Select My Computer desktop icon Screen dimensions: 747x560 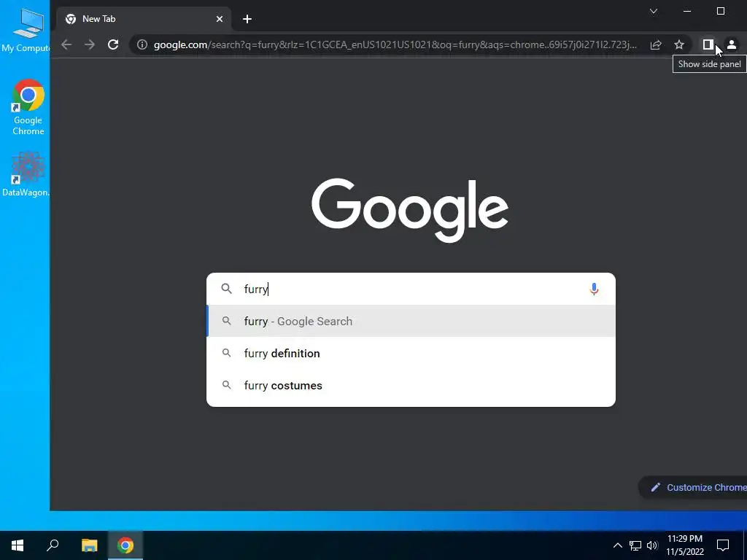point(26,30)
